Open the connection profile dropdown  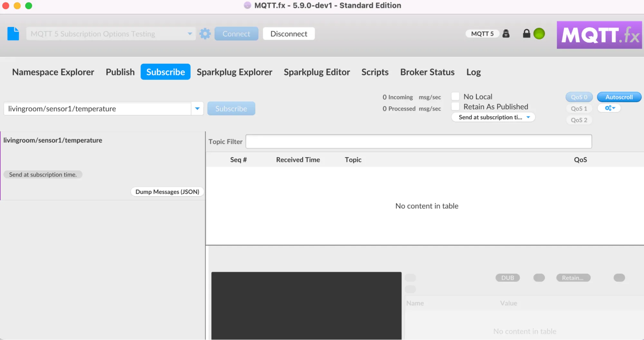[x=111, y=34]
